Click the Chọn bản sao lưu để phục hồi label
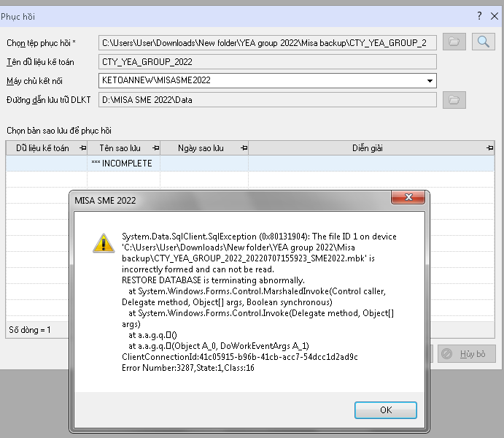Viewport: 504px width, 438px height. (x=59, y=131)
